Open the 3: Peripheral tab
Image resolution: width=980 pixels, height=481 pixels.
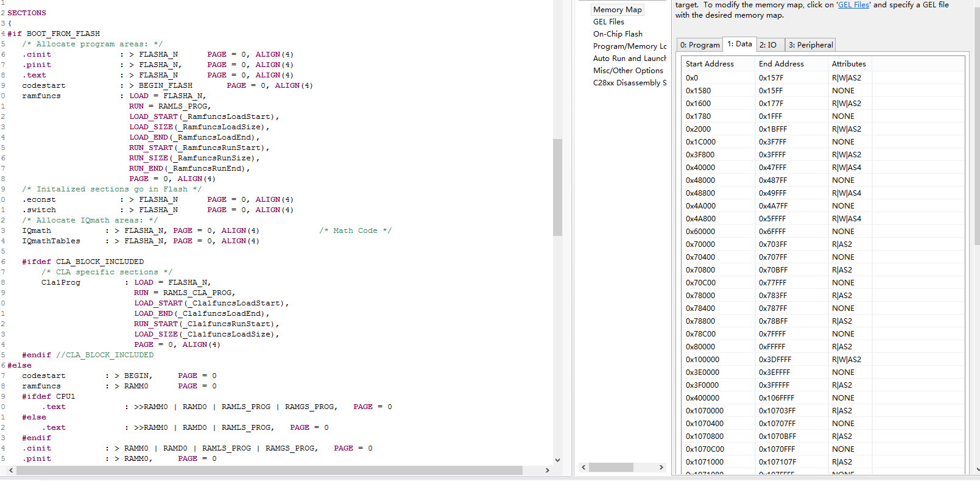coord(811,45)
